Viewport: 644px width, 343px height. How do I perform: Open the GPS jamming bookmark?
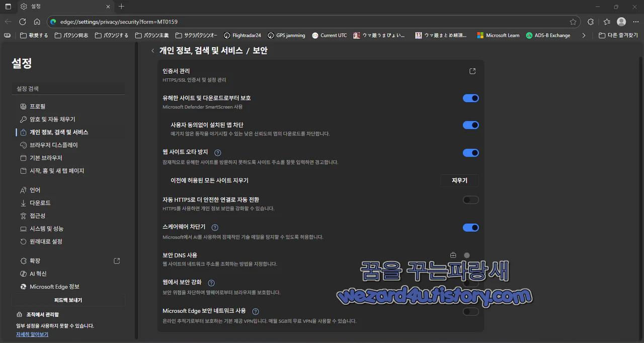coord(287,35)
